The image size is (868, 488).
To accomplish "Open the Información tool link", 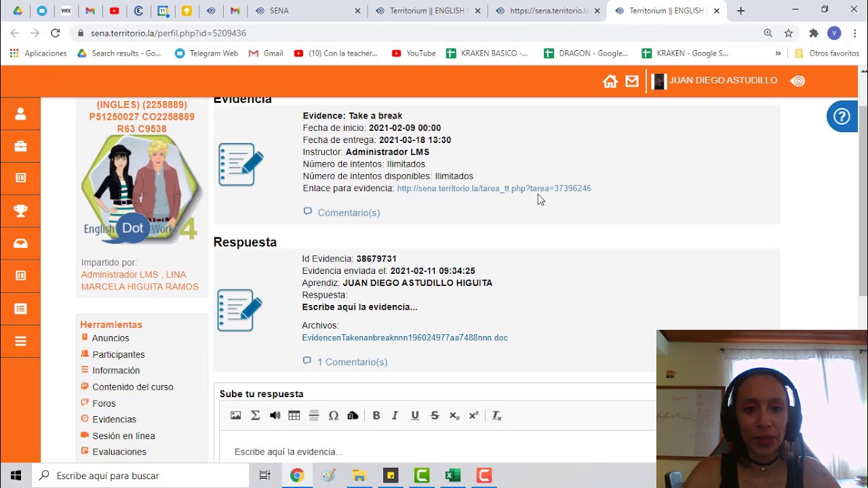I will point(116,371).
